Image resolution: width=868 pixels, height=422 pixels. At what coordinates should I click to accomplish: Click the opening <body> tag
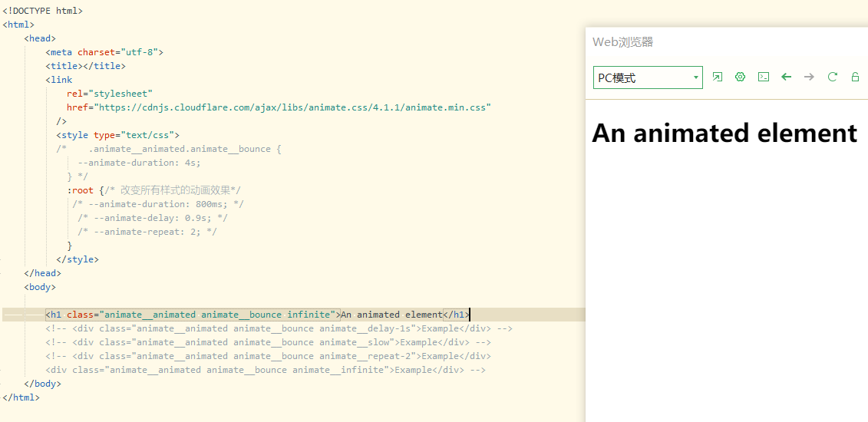coord(40,287)
